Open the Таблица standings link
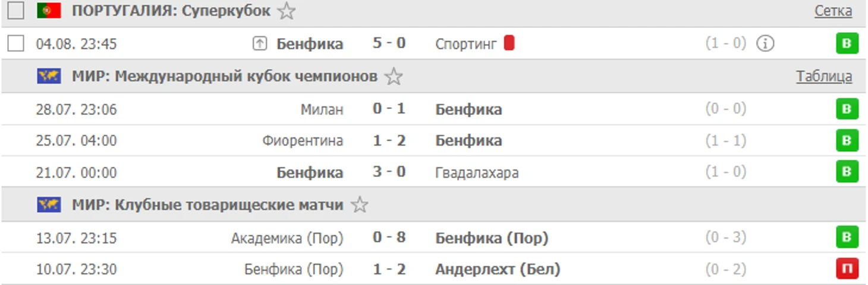 click(x=824, y=76)
